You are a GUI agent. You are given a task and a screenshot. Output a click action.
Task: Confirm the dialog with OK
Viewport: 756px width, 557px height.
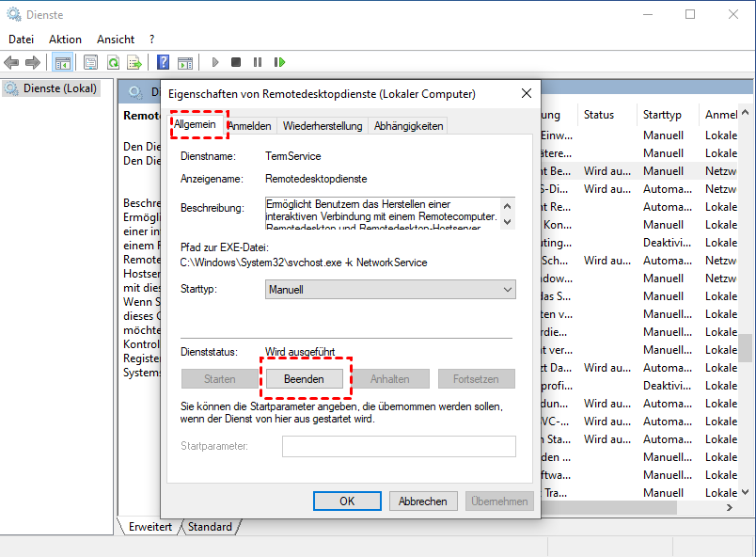pyautogui.click(x=347, y=501)
